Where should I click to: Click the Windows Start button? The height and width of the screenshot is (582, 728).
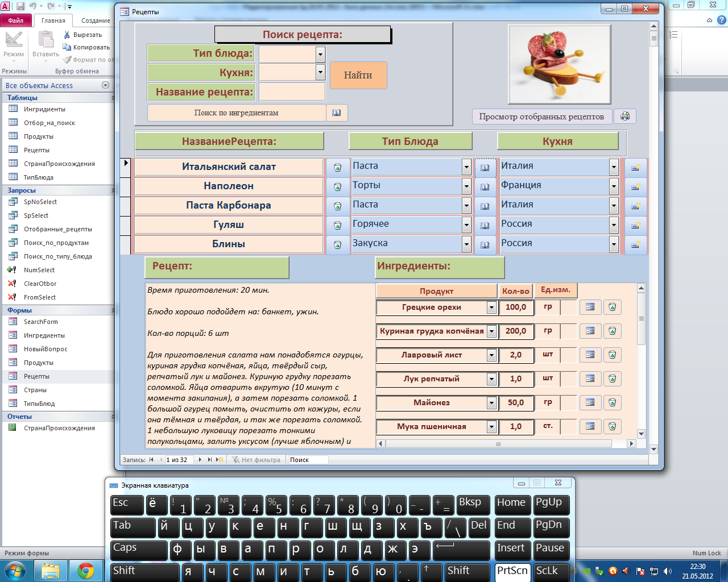pyautogui.click(x=15, y=571)
